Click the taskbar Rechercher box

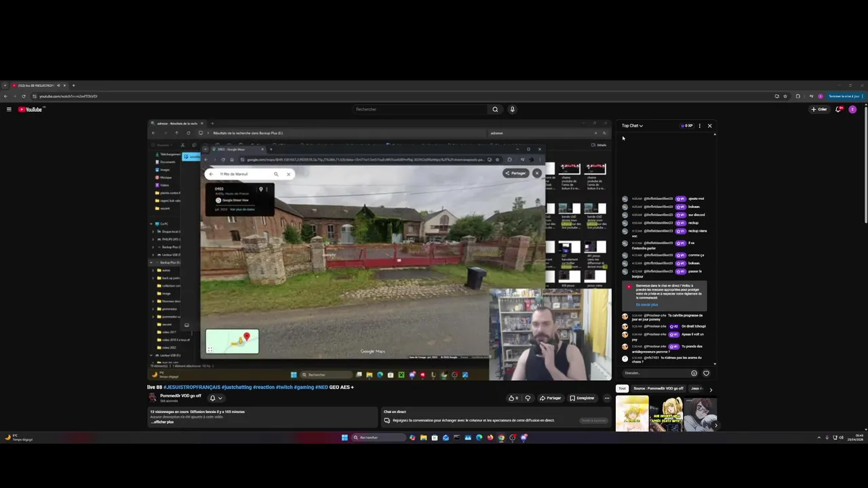click(x=378, y=437)
